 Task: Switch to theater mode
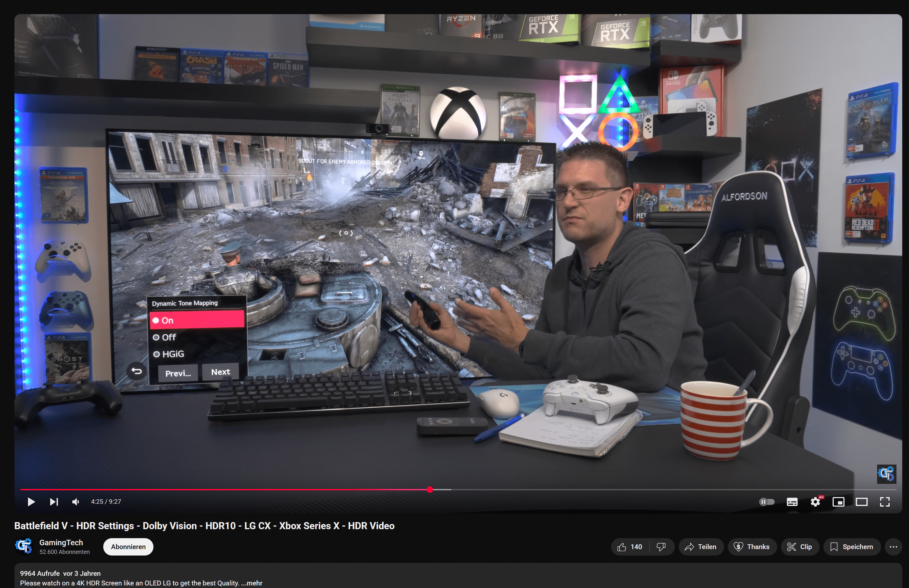click(862, 502)
